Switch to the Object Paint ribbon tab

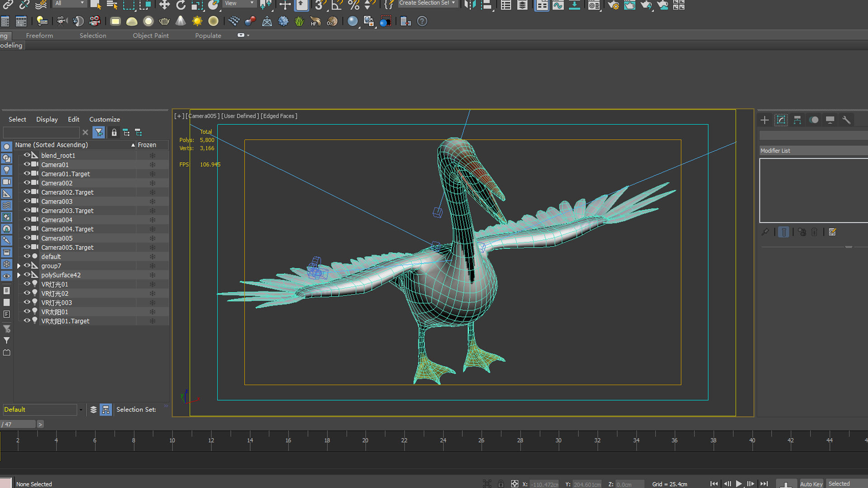tap(151, 35)
